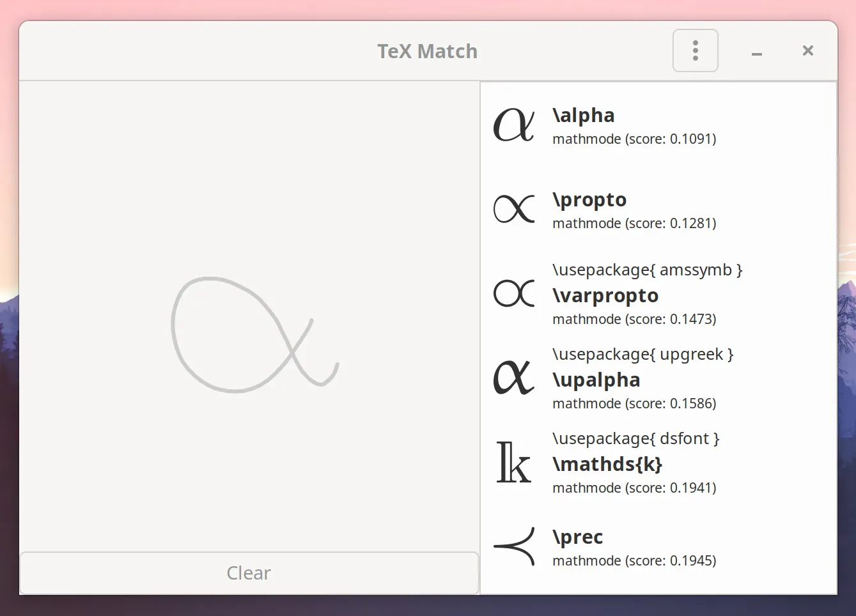Select the \propto command text

tap(589, 200)
